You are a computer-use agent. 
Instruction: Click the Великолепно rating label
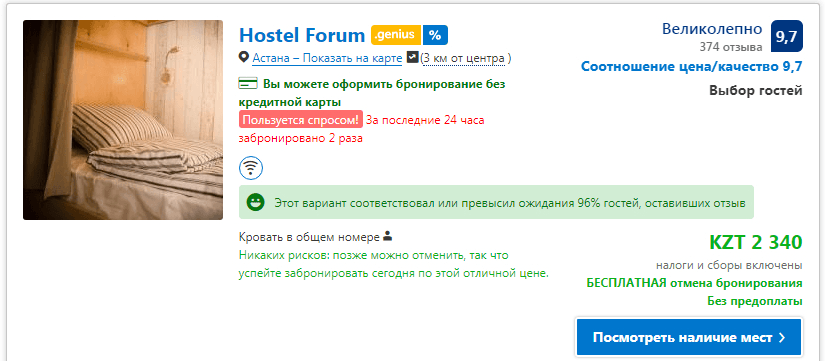tap(712, 28)
